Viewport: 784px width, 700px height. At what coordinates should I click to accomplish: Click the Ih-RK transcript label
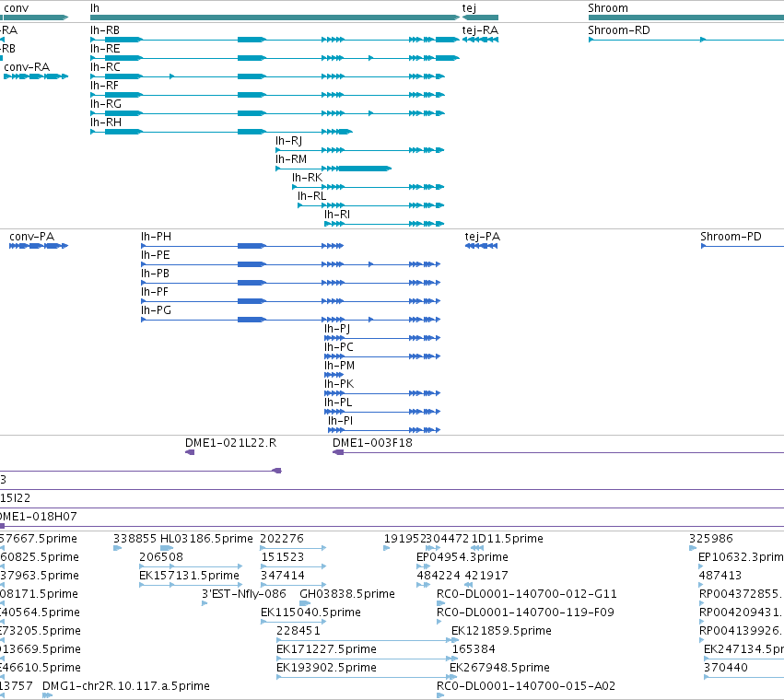307,178
